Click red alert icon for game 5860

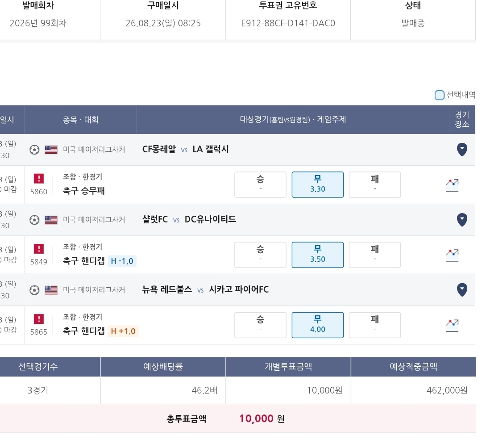pyautogui.click(x=39, y=179)
